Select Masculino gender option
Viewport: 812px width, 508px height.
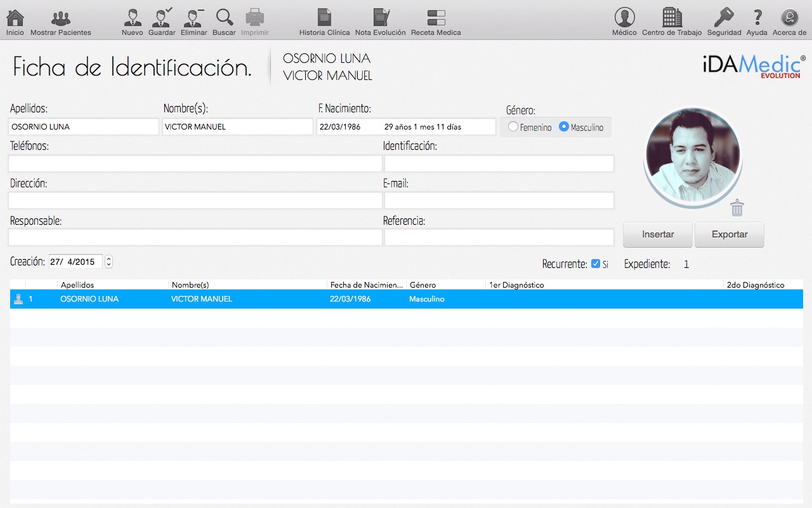[563, 127]
